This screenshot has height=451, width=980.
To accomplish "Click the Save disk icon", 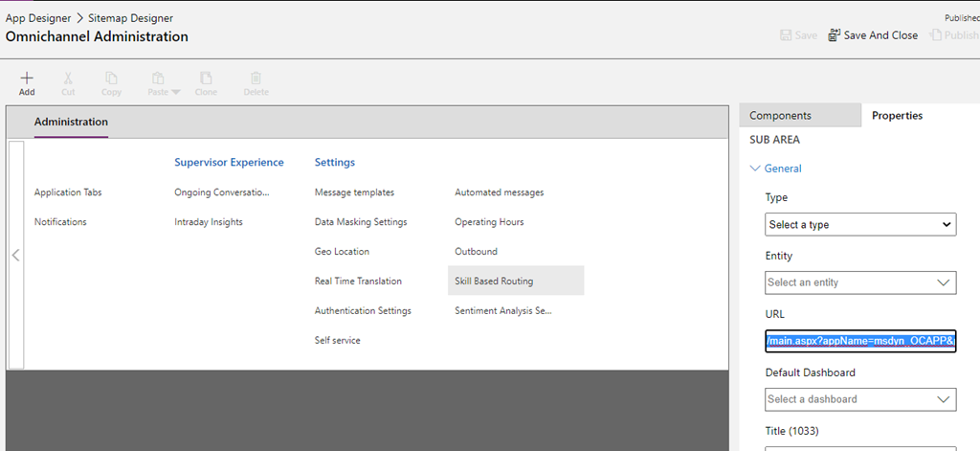I will 786,35.
